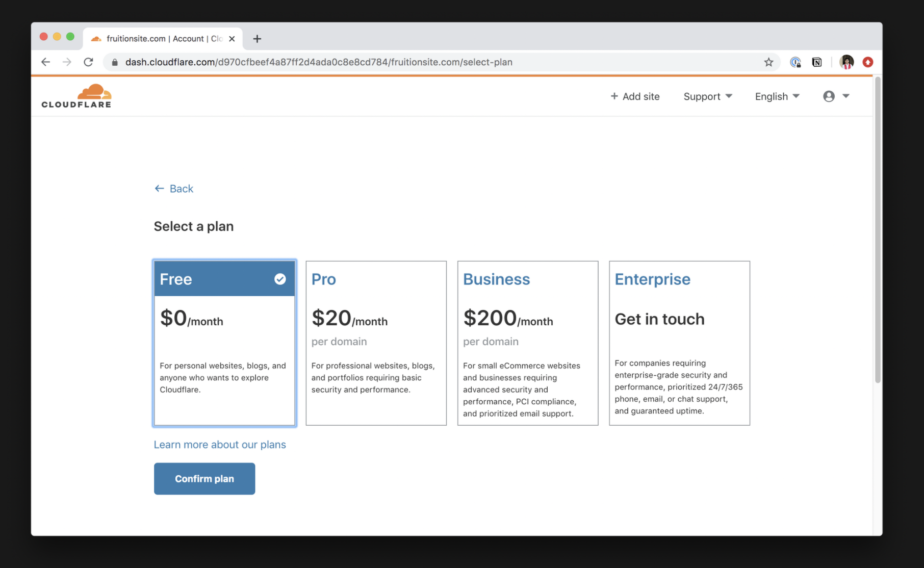
Task: Open the Notion extension icon
Action: pyautogui.click(x=817, y=62)
